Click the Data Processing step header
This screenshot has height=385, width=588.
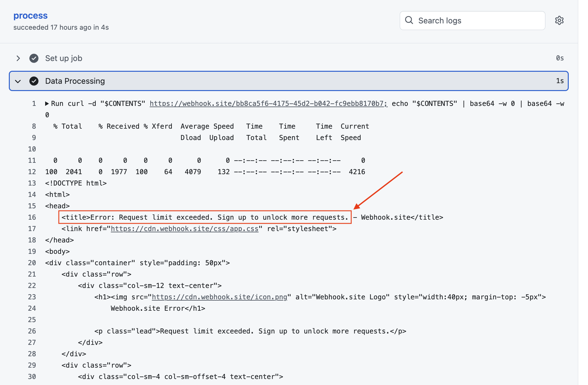[289, 81]
